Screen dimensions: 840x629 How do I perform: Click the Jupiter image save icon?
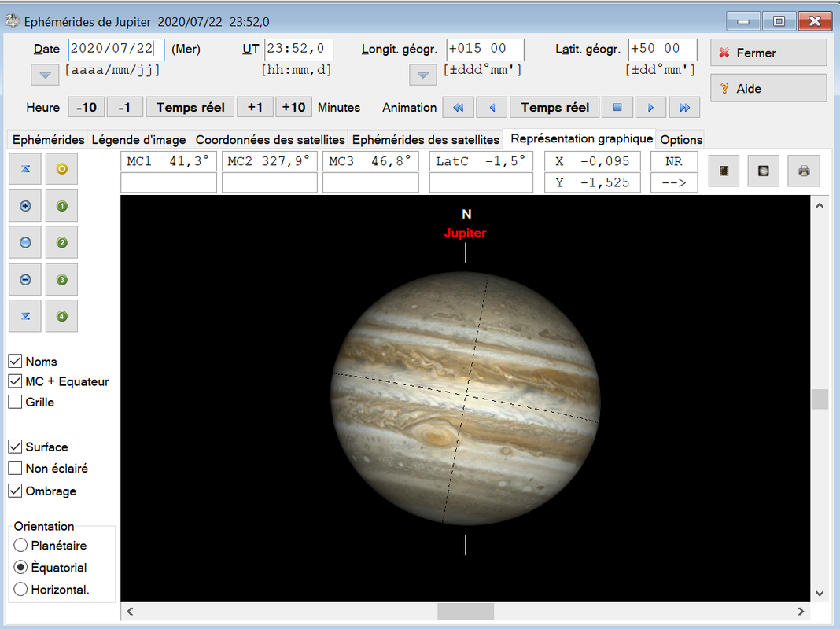coord(764,171)
